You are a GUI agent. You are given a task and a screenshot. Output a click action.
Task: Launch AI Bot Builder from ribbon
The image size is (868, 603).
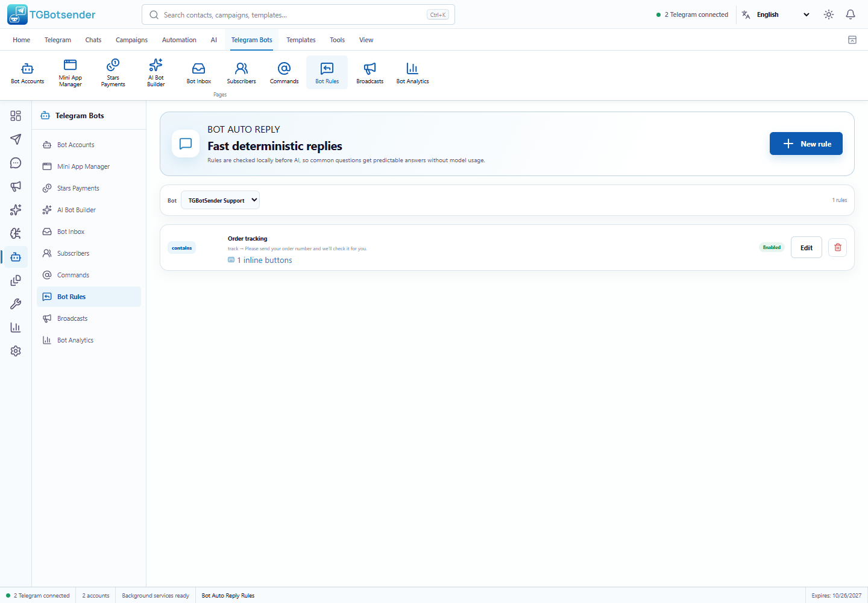tap(156, 72)
